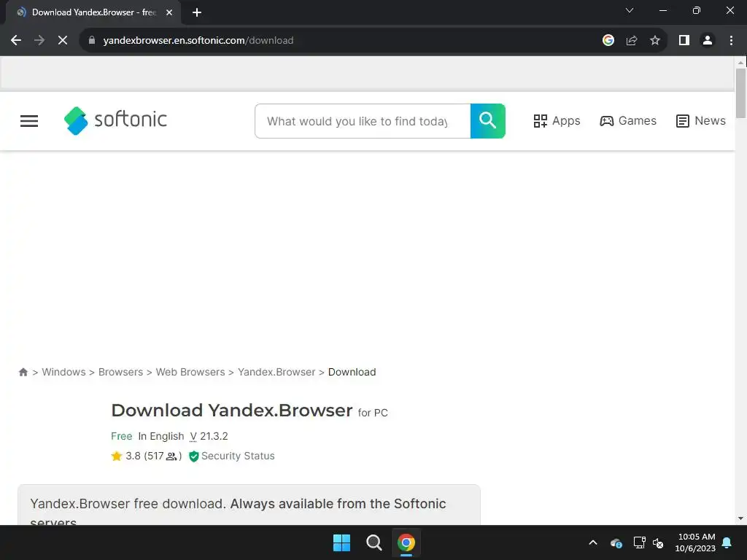Open the Games section
This screenshot has width=747, height=560.
coord(628,121)
